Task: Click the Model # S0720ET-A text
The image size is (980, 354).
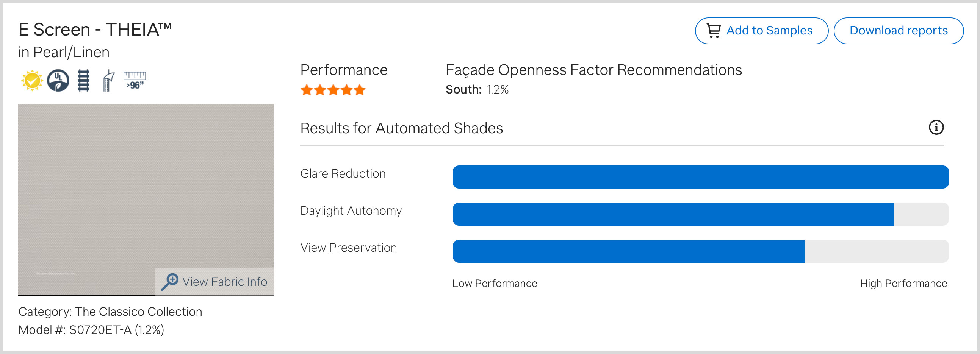Action: click(91, 330)
